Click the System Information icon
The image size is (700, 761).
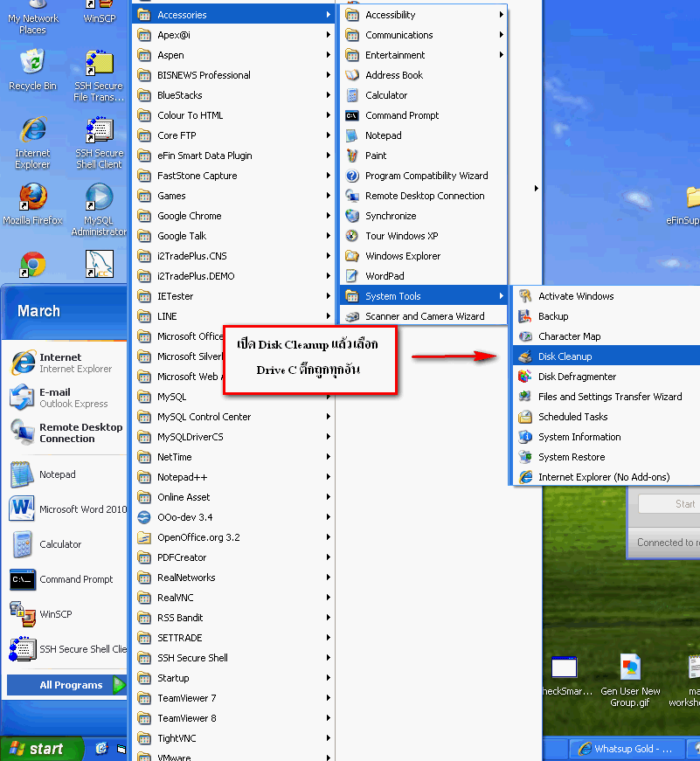point(524,437)
